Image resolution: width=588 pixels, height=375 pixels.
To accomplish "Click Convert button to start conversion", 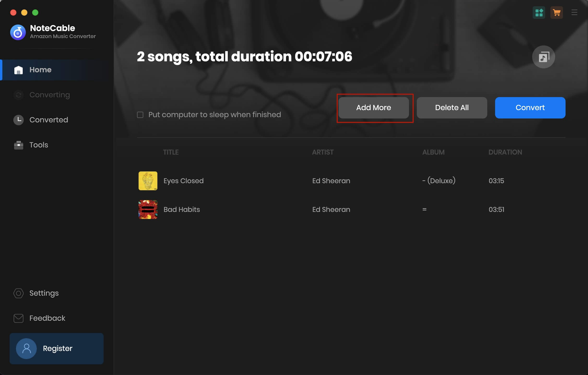I will pyautogui.click(x=530, y=108).
